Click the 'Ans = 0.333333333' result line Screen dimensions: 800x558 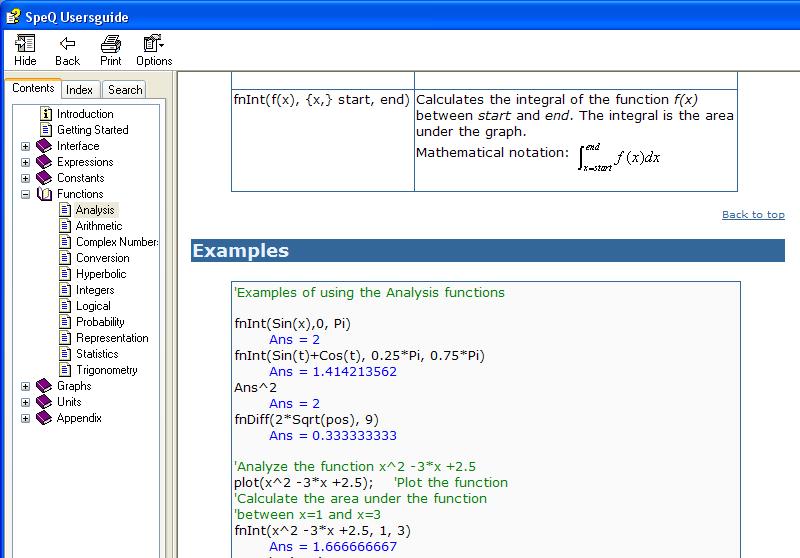333,435
